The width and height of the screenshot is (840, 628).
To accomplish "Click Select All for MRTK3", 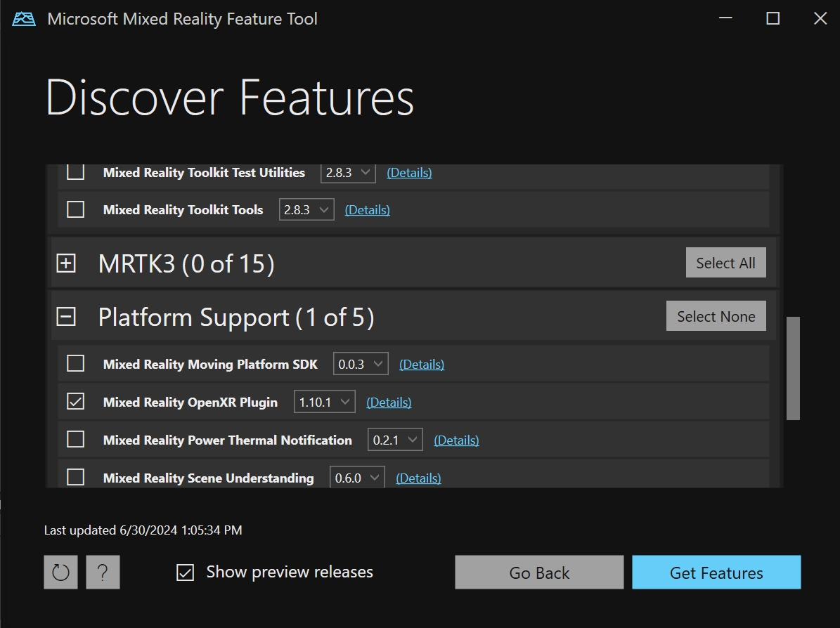I will pos(725,262).
